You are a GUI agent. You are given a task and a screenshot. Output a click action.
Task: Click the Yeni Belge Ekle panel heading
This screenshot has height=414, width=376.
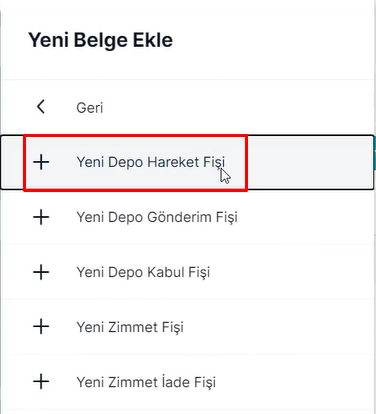(100, 40)
